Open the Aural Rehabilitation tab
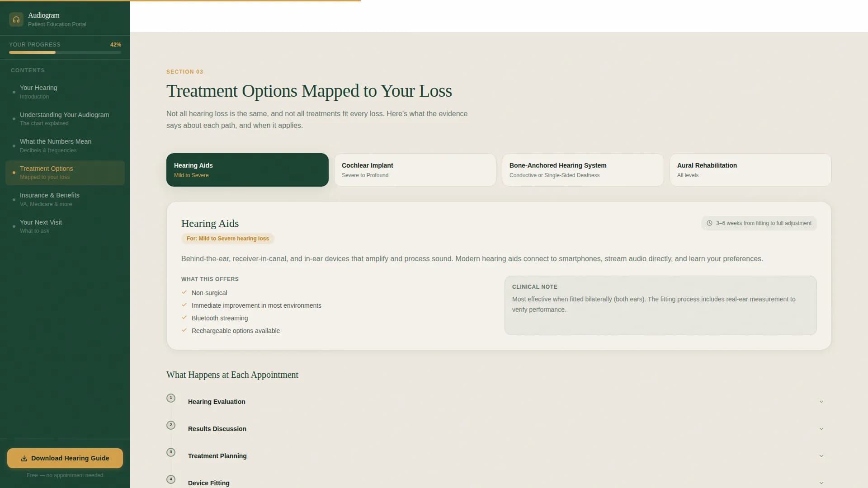 (750, 170)
